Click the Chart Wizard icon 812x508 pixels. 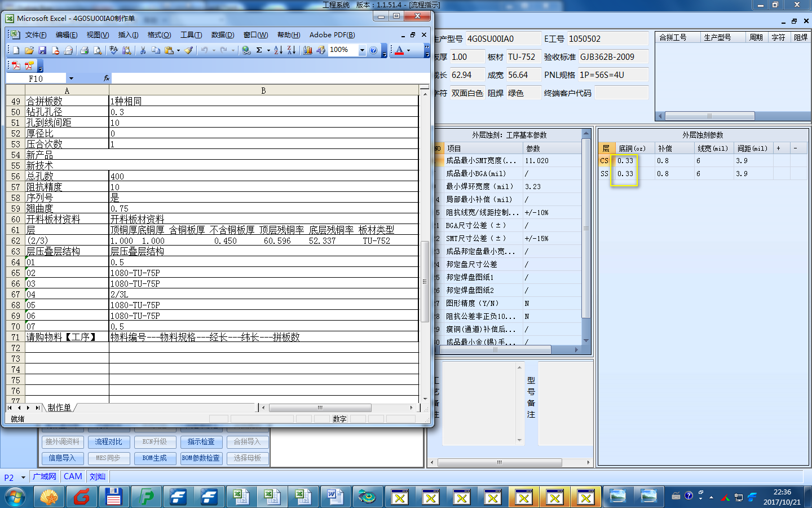[x=308, y=50]
